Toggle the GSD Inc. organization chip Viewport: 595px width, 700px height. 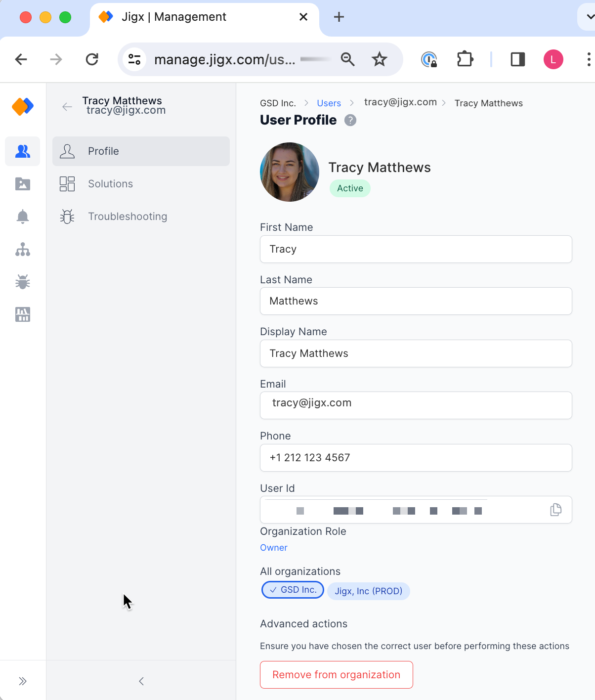(293, 590)
